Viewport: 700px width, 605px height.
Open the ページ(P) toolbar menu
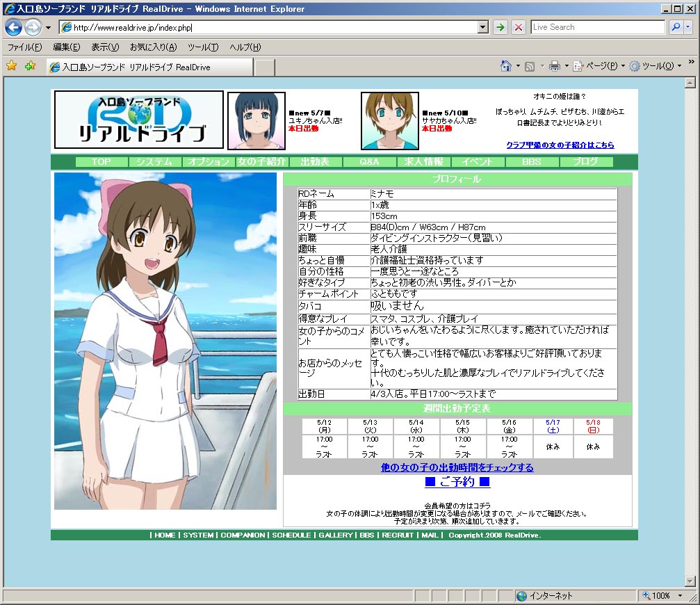click(599, 66)
